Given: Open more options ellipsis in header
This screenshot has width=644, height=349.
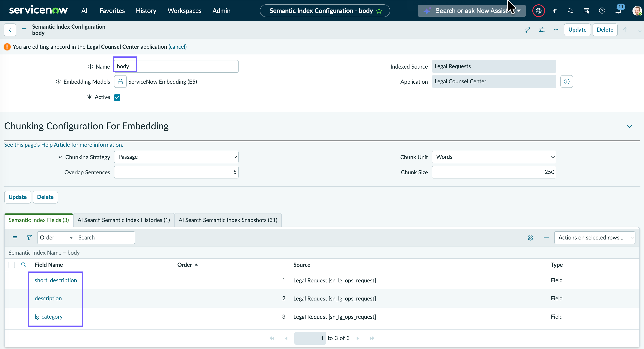Looking at the screenshot, I should 556,30.
